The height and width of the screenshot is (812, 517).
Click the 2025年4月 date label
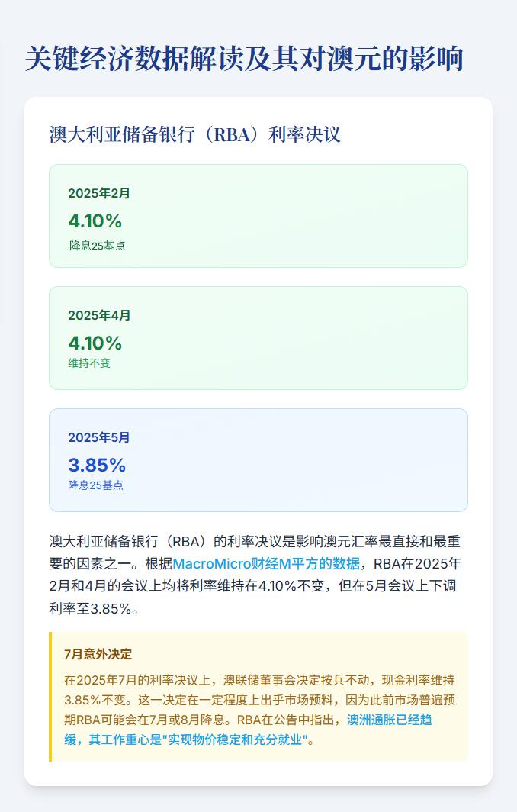pyautogui.click(x=99, y=315)
